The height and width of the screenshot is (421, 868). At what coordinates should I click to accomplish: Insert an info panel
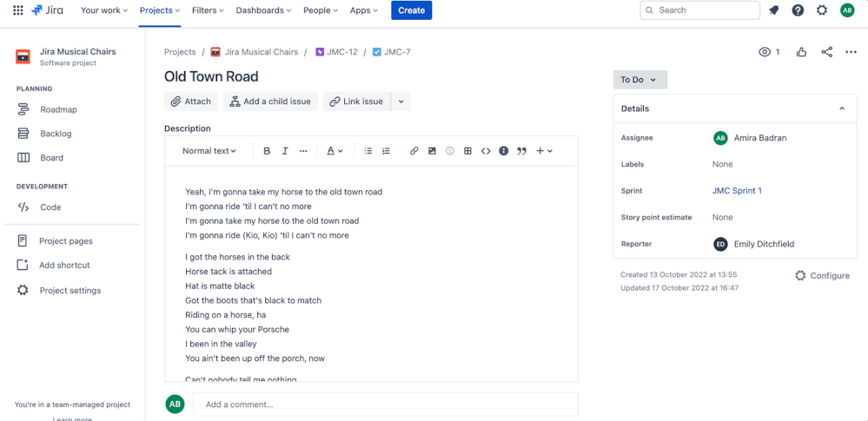(x=503, y=150)
